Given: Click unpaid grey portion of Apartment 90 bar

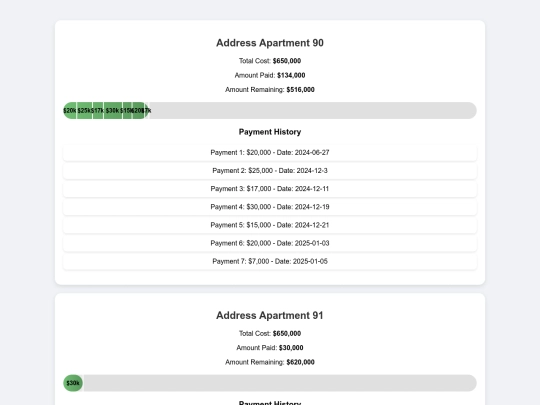Looking at the screenshot, I should coord(313,111).
